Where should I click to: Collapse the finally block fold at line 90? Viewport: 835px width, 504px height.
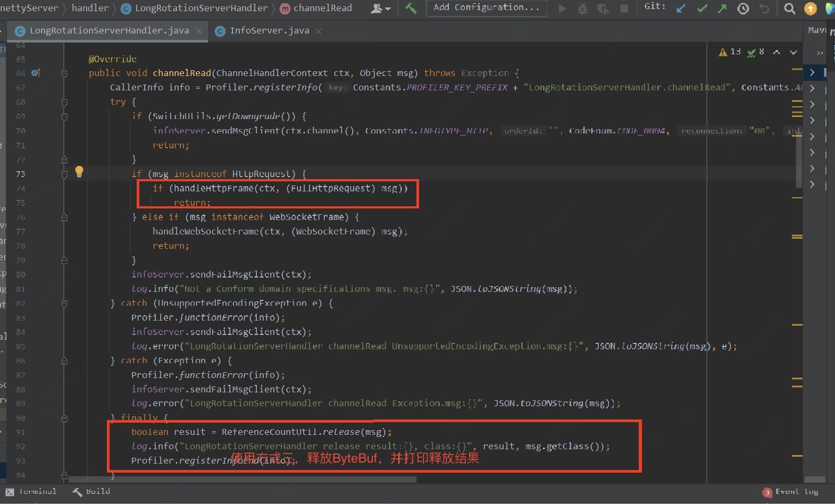coord(64,418)
